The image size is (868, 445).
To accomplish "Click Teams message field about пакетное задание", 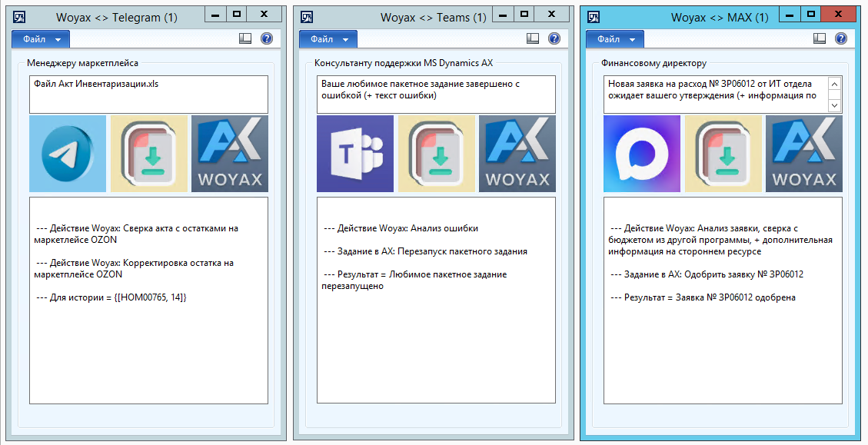I will click(x=436, y=95).
